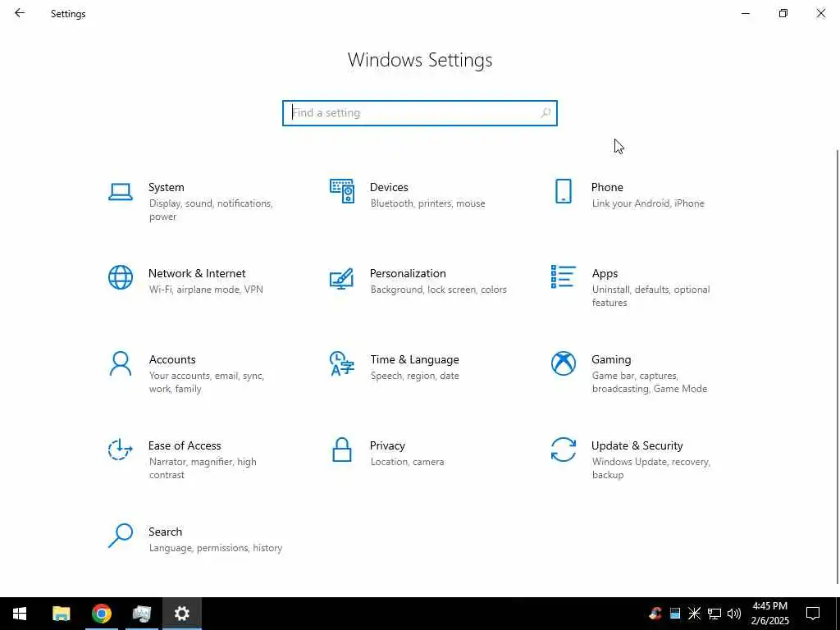Viewport: 840px width, 630px height.
Task: Open the computer app taskbar icon beside Chrome
Action: pyautogui.click(x=141, y=614)
